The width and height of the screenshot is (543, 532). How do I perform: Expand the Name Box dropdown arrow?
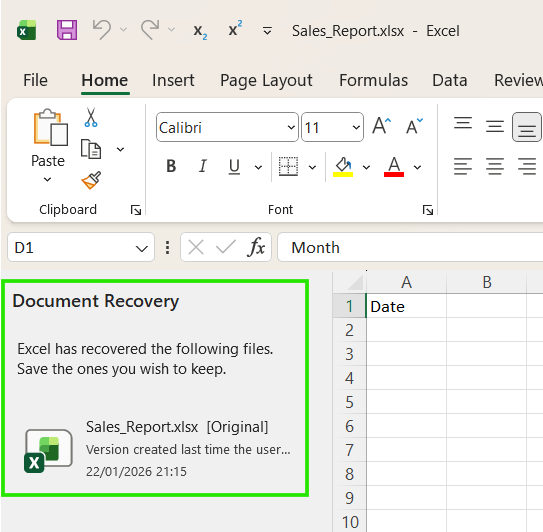142,248
